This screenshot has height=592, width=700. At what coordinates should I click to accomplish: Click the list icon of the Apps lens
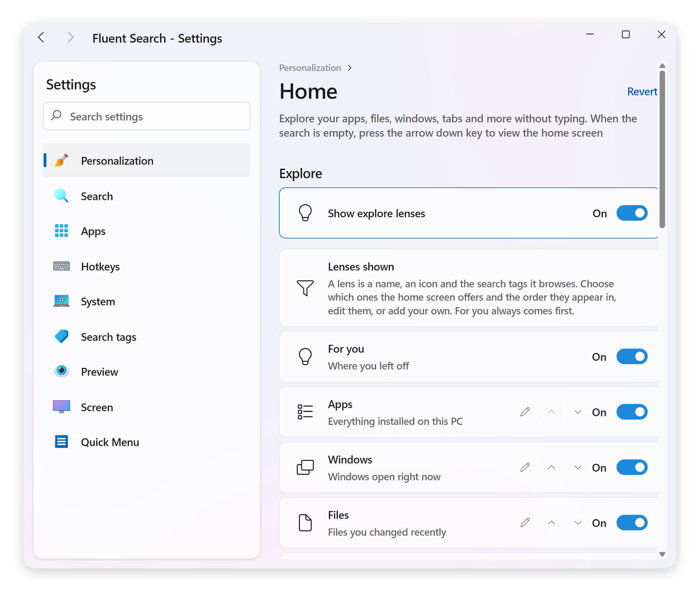click(x=305, y=412)
